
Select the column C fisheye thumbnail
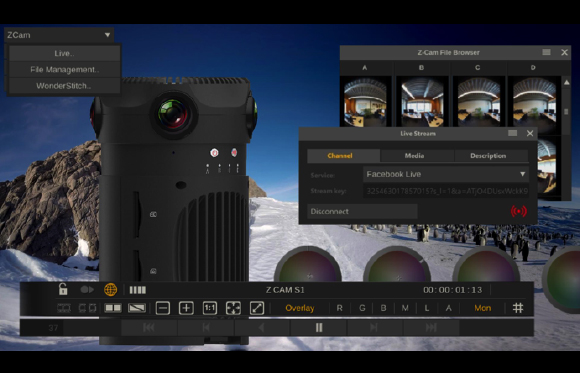pyautogui.click(x=479, y=102)
